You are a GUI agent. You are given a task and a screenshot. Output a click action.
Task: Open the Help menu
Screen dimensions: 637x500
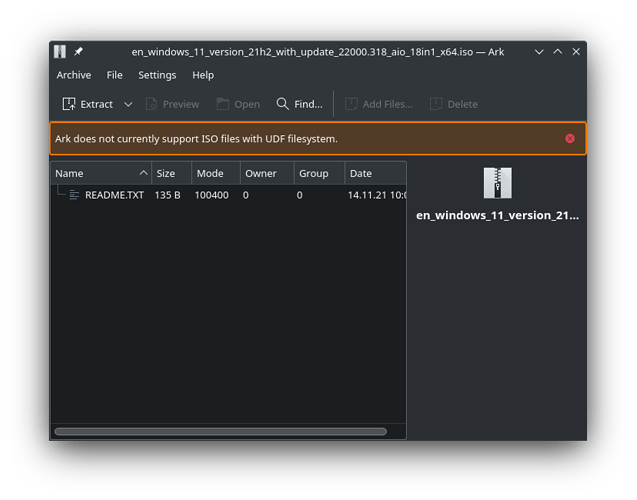pos(203,75)
